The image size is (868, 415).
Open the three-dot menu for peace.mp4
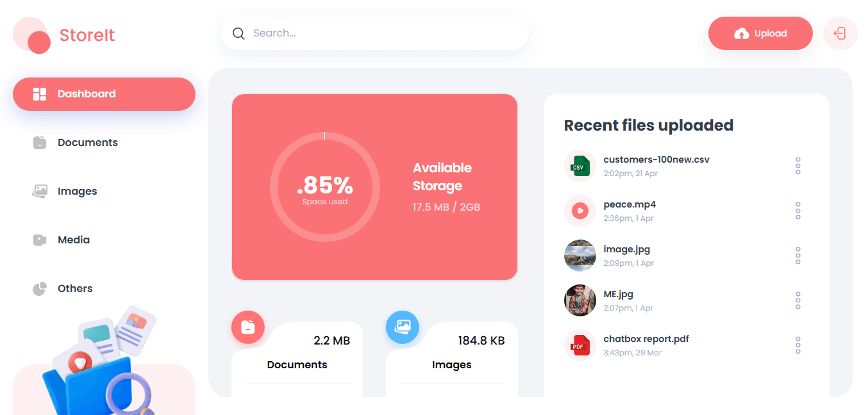797,211
